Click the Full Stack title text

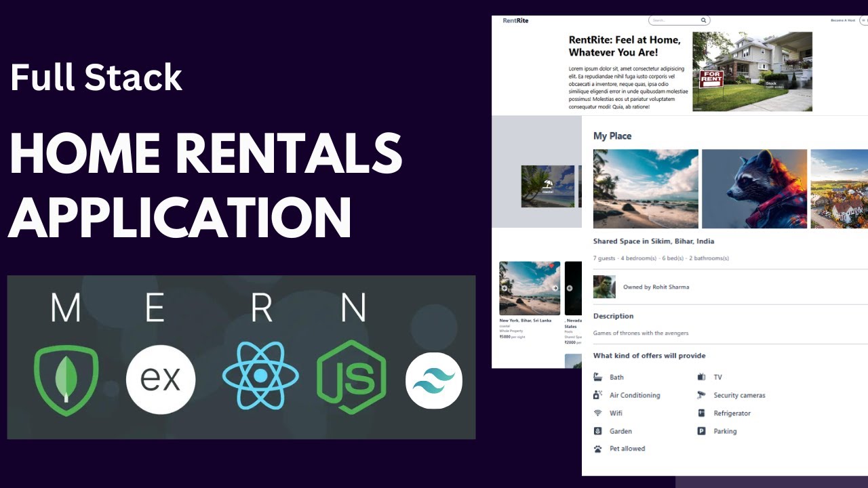coord(96,77)
